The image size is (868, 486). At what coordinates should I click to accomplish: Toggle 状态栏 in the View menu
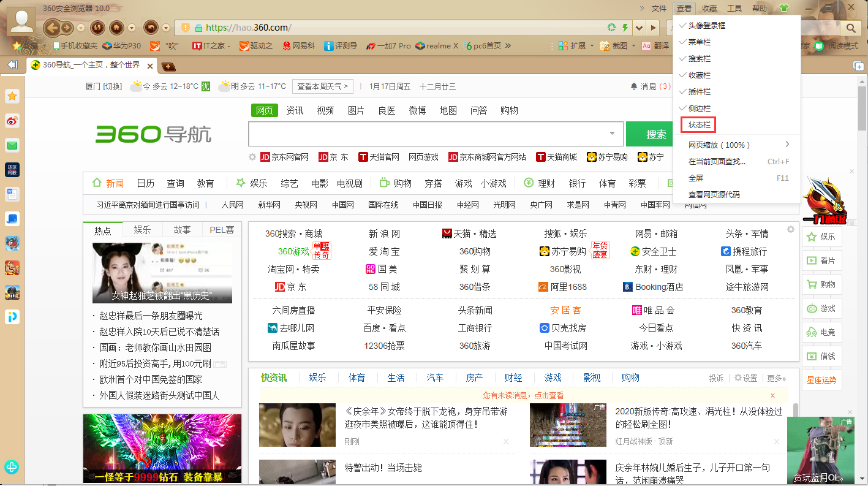[699, 125]
